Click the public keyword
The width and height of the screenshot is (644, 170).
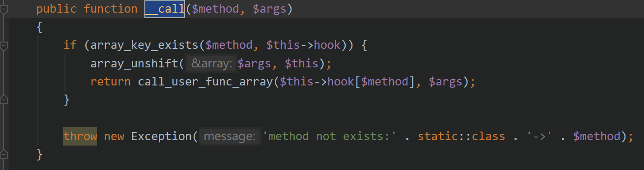56,9
